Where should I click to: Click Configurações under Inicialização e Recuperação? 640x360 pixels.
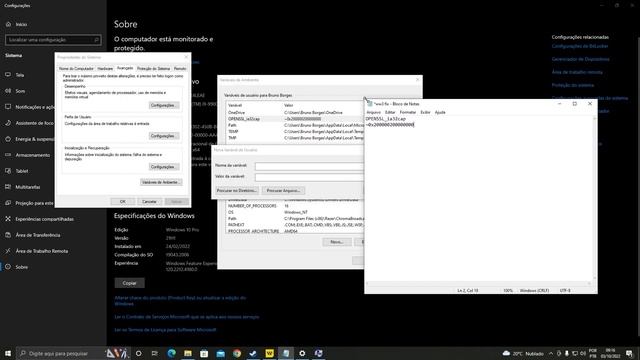tap(164, 167)
